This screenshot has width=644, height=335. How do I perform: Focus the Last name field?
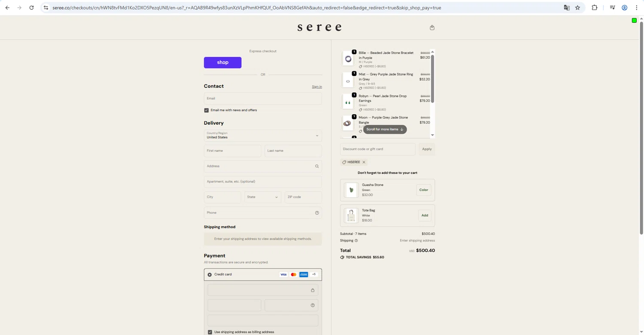coord(293,151)
